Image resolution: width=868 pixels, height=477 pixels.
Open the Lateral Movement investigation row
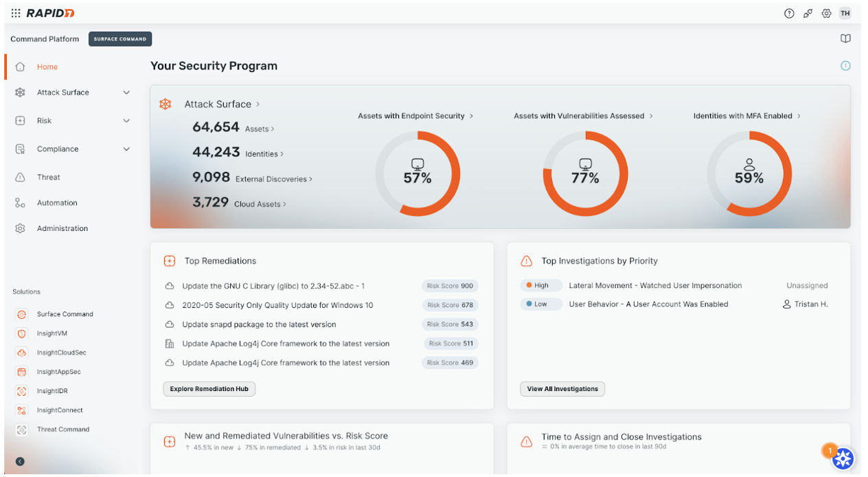coord(654,285)
